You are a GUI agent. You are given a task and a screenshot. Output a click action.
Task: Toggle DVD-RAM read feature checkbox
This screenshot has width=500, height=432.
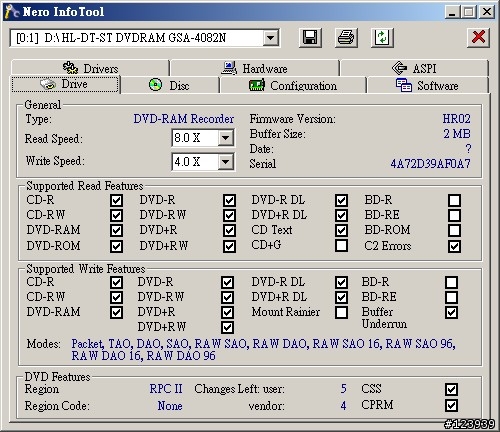pos(116,230)
